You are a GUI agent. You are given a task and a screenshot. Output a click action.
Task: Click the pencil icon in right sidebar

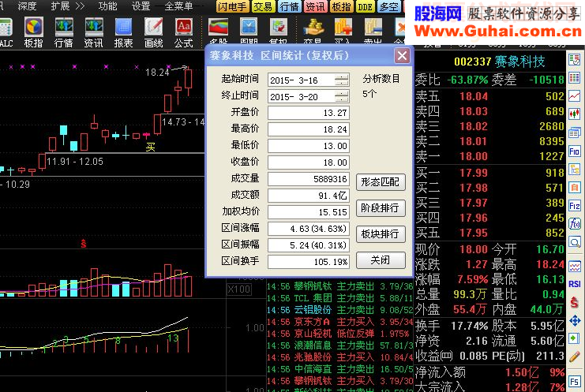(575, 357)
